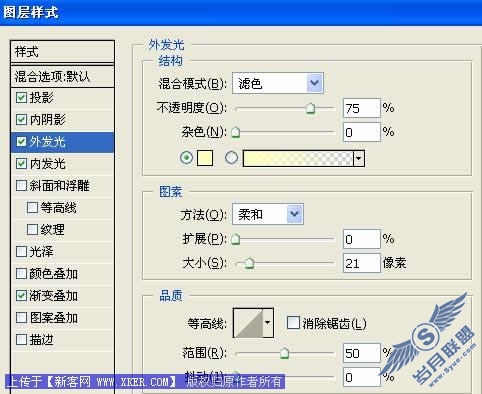Open the 内阴影 inner shadow settings row
482x394 pixels.
[62, 120]
